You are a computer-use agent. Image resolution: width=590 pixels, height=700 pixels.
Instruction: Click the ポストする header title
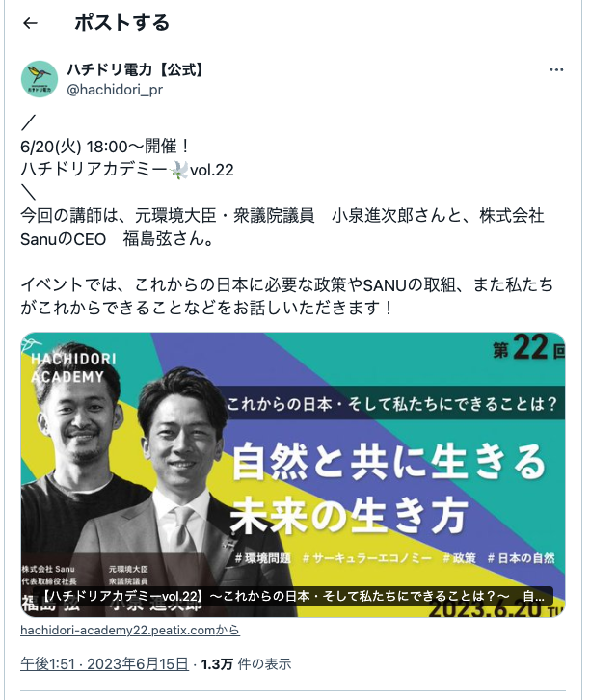(121, 23)
